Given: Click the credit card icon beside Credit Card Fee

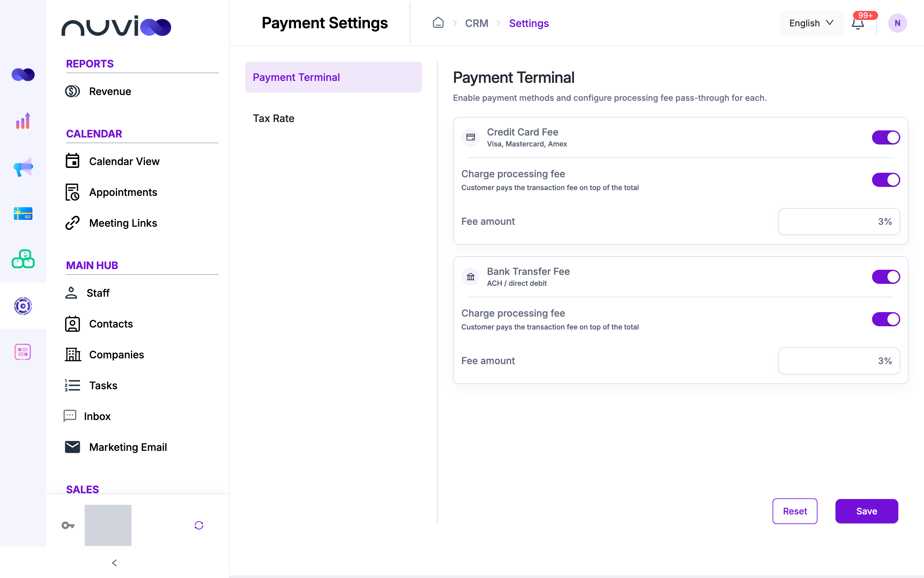Looking at the screenshot, I should click(470, 137).
